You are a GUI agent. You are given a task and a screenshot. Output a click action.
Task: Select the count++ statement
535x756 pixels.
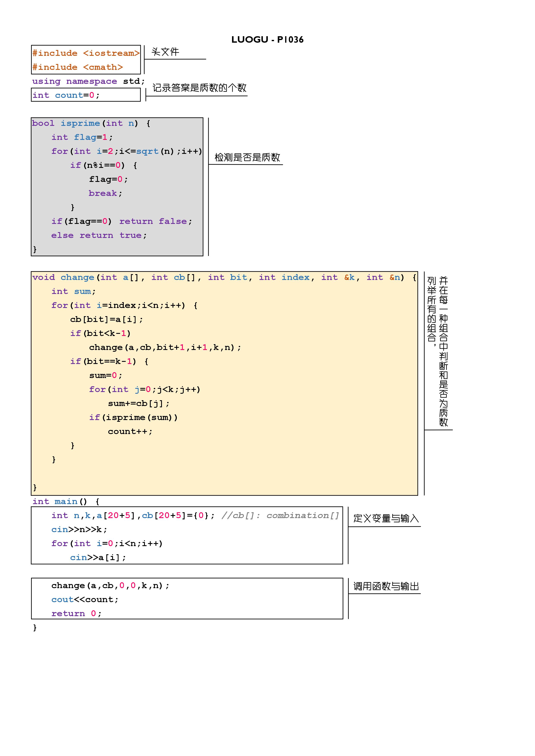coord(130,431)
